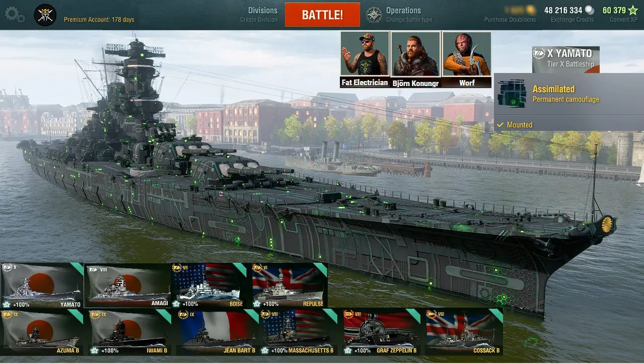Click the Assimilated camouflage icon
Screen dimensions: 644x364
(512, 93)
